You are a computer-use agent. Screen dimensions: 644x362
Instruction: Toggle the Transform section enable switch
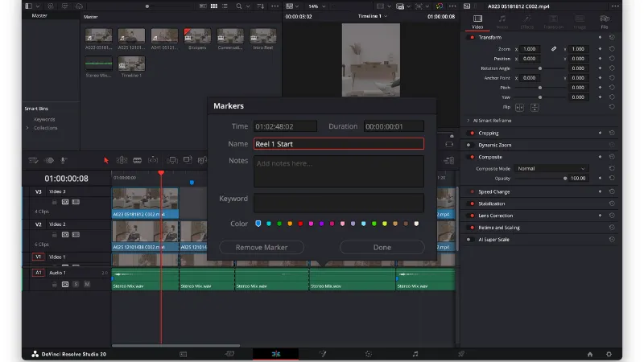pyautogui.click(x=472, y=37)
